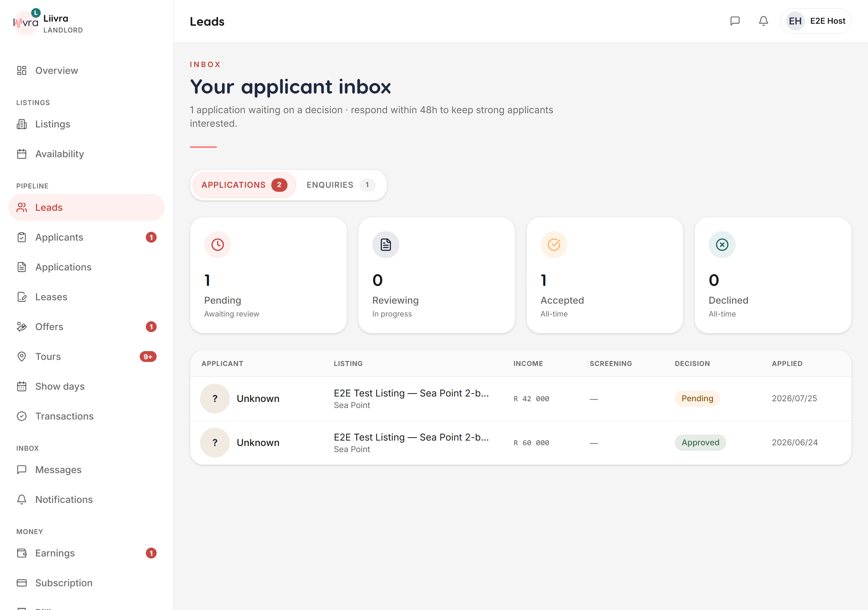The width and height of the screenshot is (868, 610).
Task: Click the Tours 9+ badge
Action: (148, 357)
